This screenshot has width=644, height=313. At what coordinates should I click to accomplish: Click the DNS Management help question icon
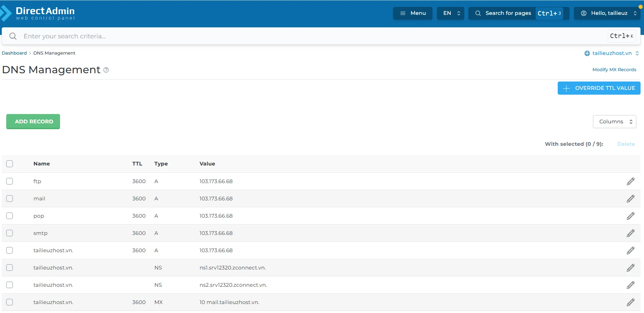106,70
